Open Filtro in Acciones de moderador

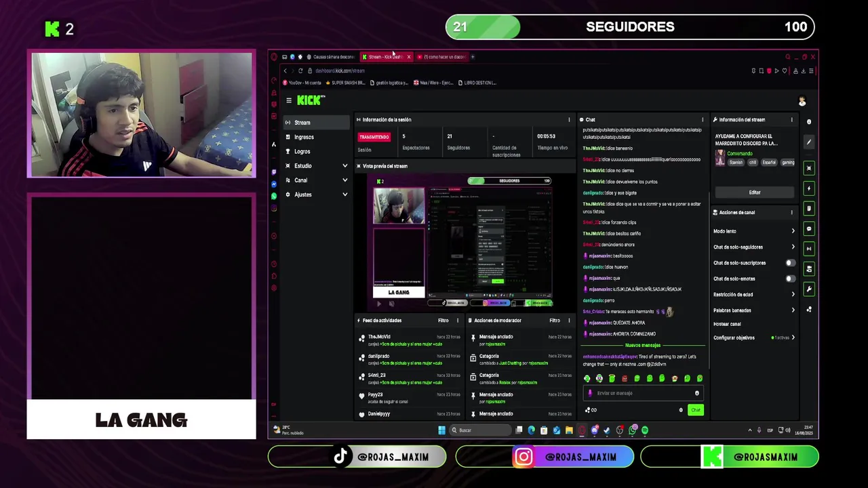(554, 321)
